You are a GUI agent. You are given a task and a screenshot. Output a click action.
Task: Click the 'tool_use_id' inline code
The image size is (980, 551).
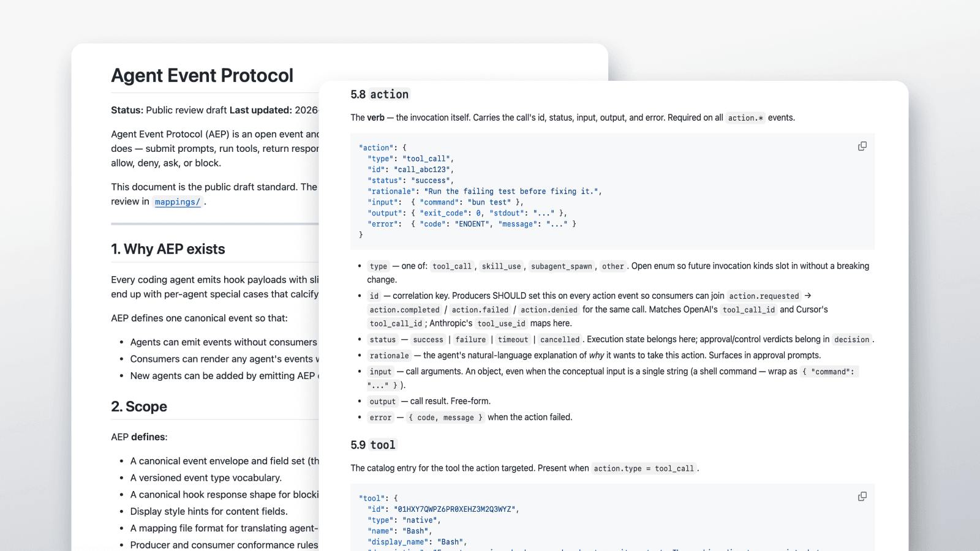tap(501, 324)
